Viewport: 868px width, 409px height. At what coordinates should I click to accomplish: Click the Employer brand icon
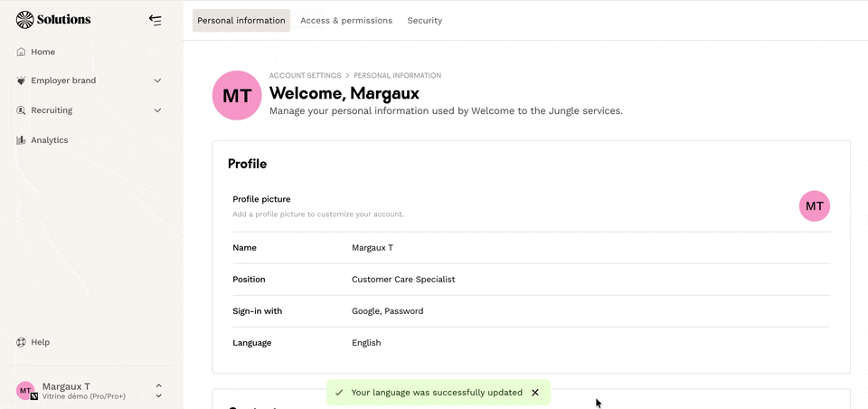coord(21,81)
